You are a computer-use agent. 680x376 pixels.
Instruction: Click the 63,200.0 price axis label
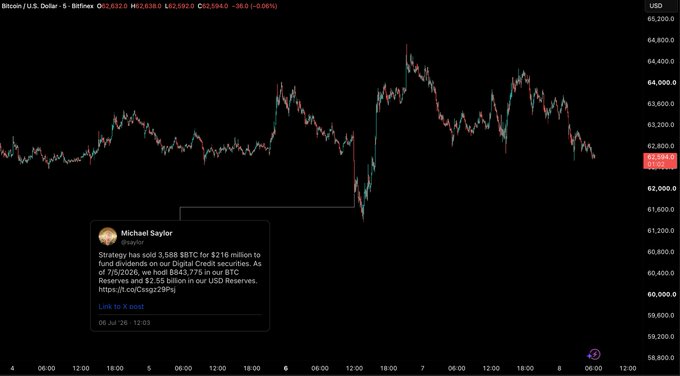tap(661, 125)
